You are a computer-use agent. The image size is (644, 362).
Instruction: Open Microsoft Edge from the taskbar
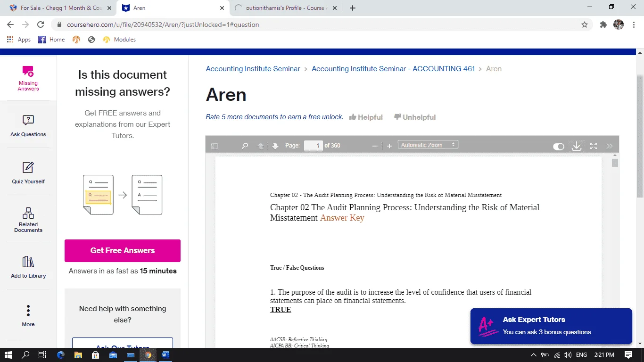click(60, 355)
